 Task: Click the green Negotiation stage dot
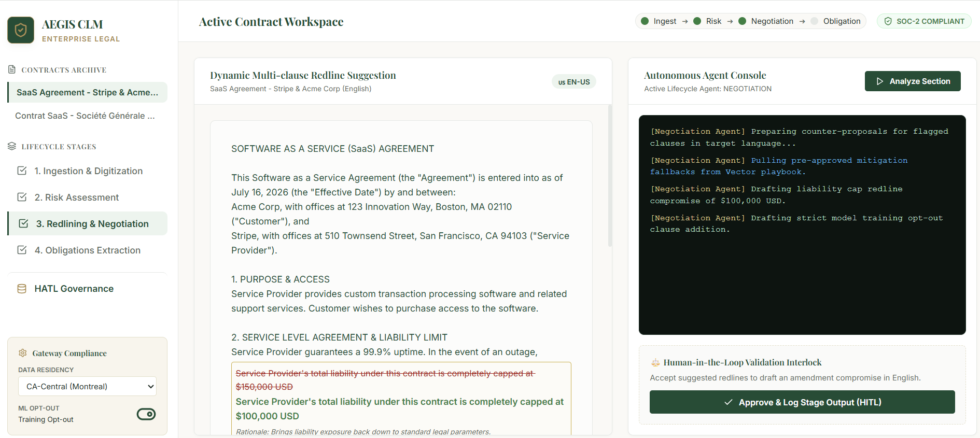click(743, 21)
